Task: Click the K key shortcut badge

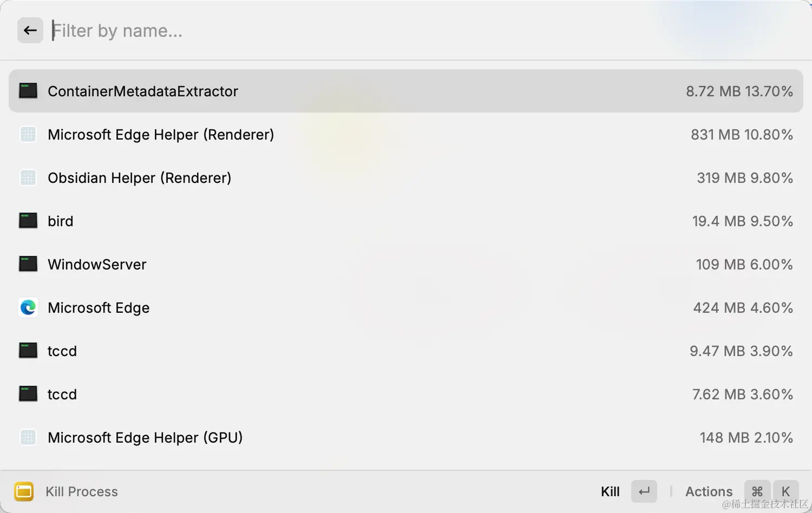Action: click(786, 491)
